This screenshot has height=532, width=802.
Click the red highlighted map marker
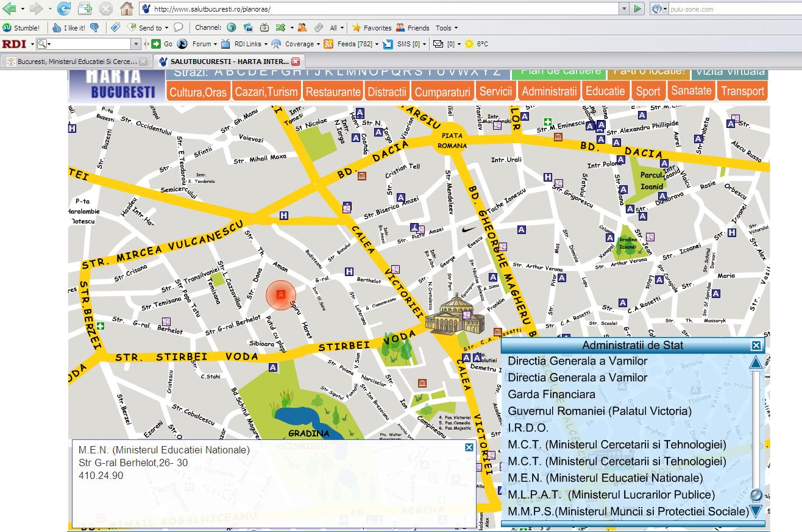click(x=280, y=295)
